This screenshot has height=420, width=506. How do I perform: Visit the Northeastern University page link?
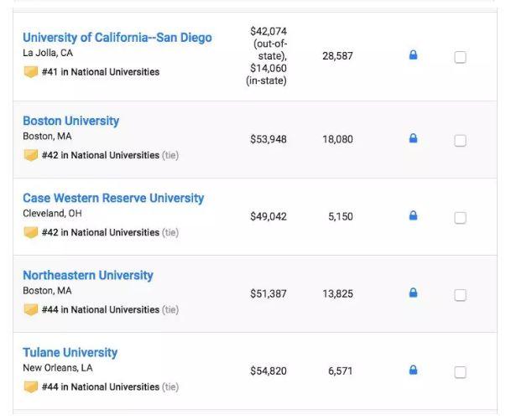point(88,276)
